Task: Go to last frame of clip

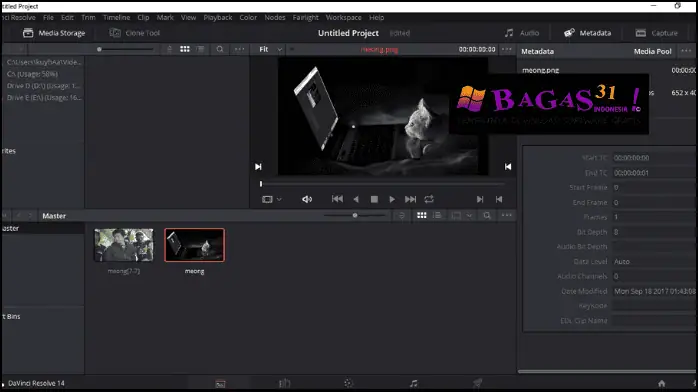Action: (410, 199)
